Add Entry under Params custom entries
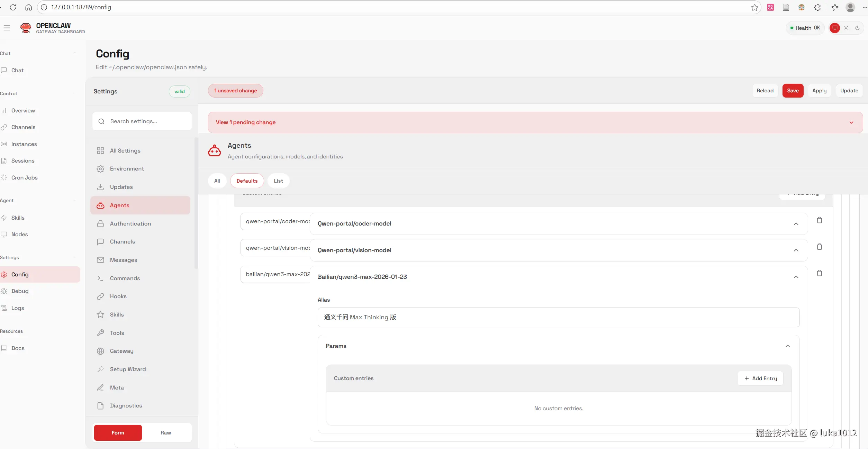 click(760, 378)
